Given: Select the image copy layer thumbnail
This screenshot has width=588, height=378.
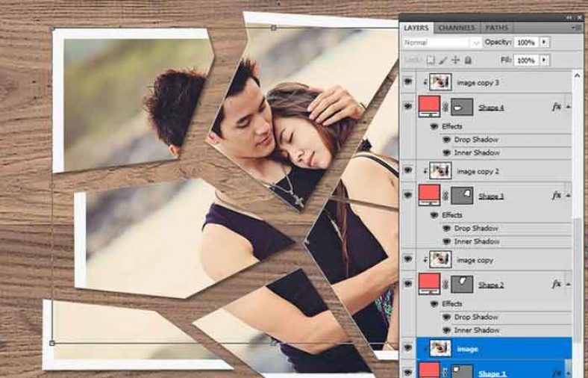Looking at the screenshot, I should click(440, 259).
